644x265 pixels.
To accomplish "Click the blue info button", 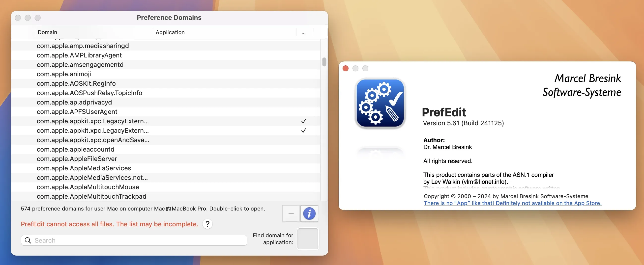I will (309, 213).
